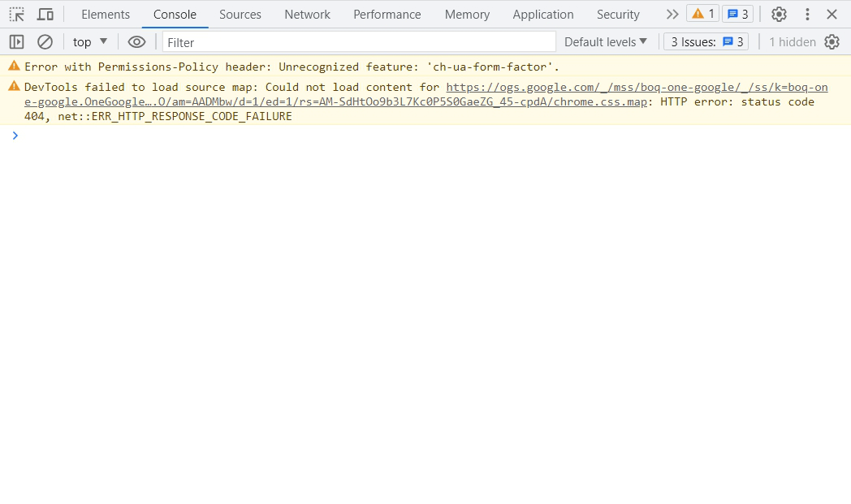This screenshot has width=851, height=504.
Task: Click the console prompt arrow
Action: (x=15, y=136)
